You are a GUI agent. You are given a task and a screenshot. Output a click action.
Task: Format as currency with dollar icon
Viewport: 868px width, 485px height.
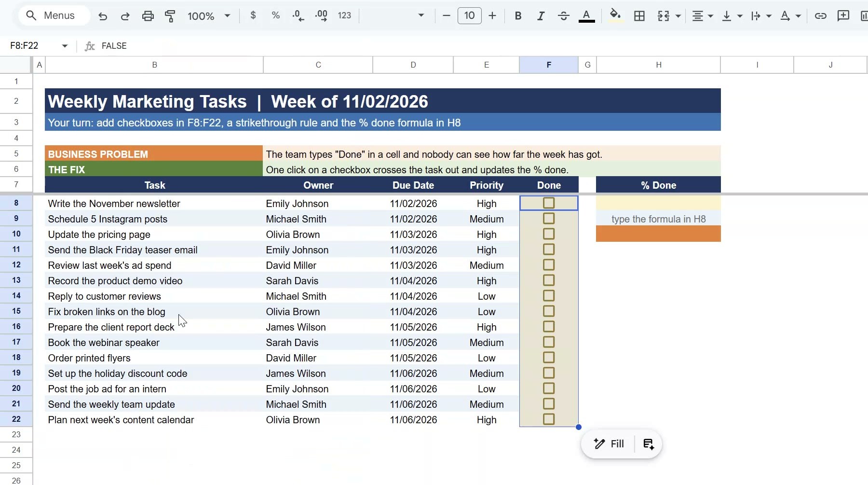click(253, 15)
